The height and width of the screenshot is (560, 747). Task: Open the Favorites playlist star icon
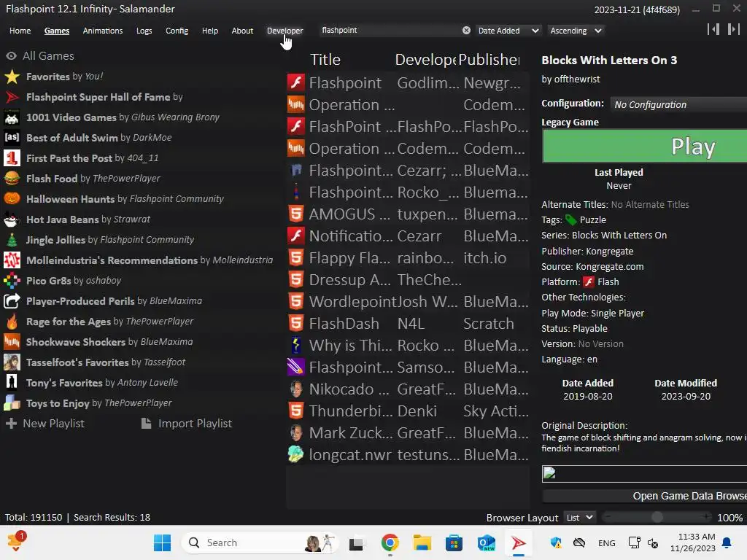click(12, 77)
